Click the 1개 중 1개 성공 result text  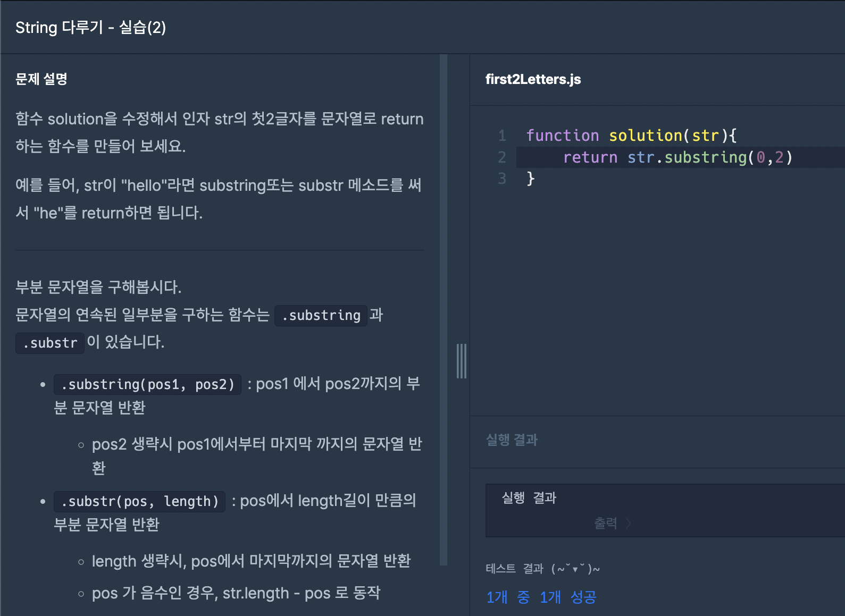541,597
